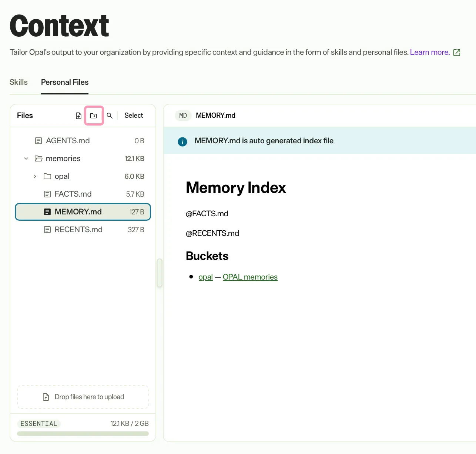Click the opal folder icon
Image resolution: width=476 pixels, height=454 pixels.
click(47, 176)
